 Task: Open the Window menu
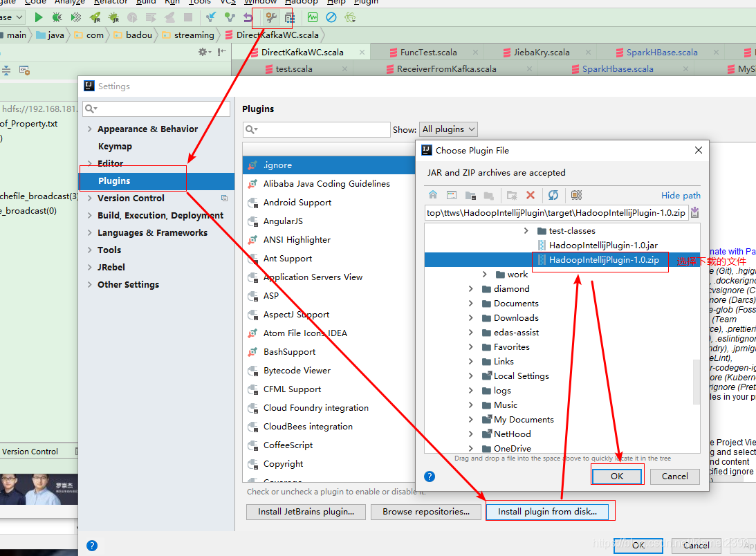[260, 2]
